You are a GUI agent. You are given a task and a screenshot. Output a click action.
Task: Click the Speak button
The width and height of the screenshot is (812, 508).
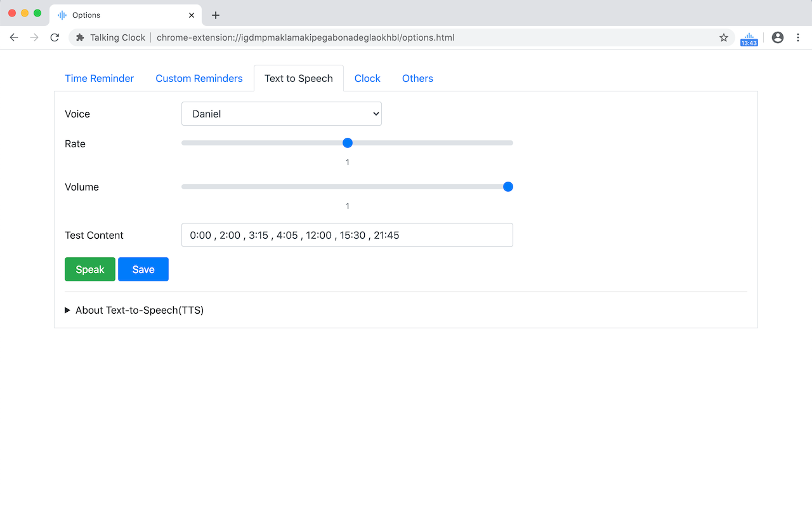pos(90,269)
